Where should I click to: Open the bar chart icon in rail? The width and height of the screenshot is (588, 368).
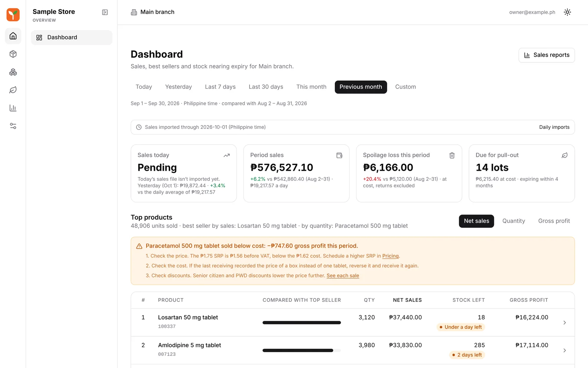[13, 108]
